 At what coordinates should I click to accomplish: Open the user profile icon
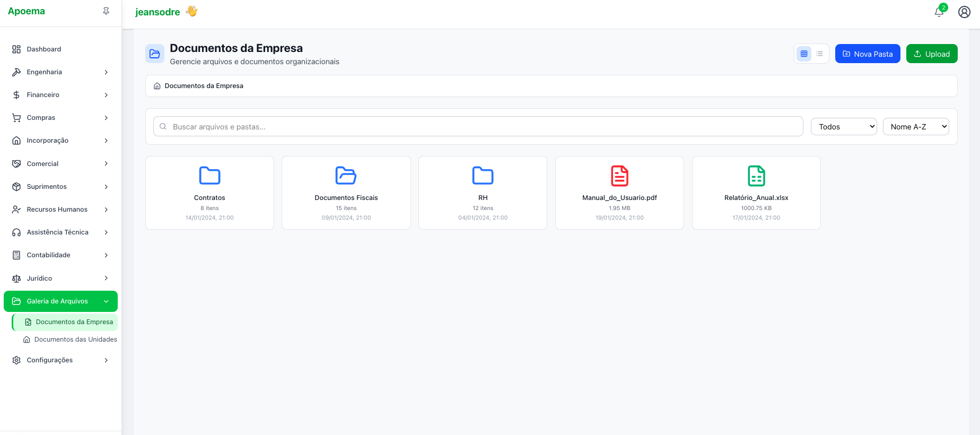point(964,12)
